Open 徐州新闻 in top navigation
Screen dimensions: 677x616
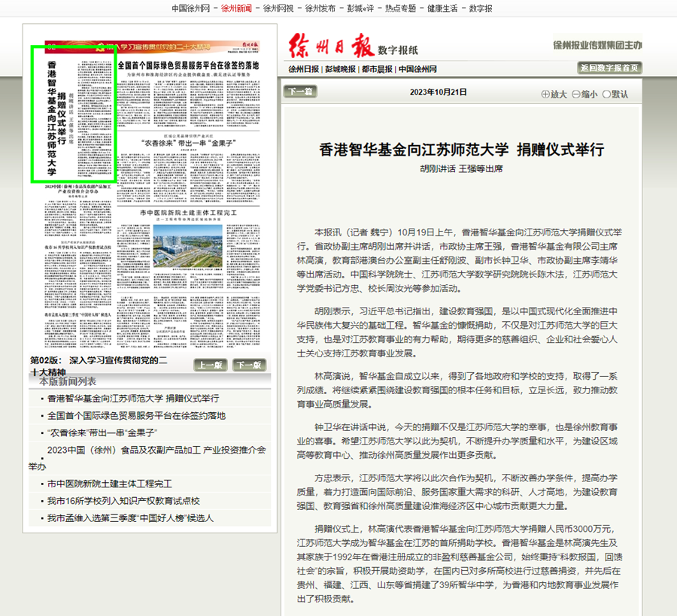pyautogui.click(x=236, y=8)
